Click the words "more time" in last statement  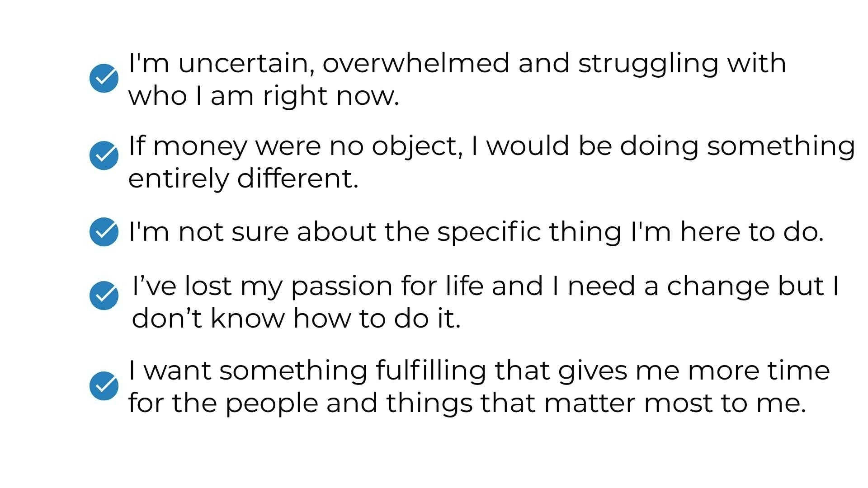click(759, 371)
